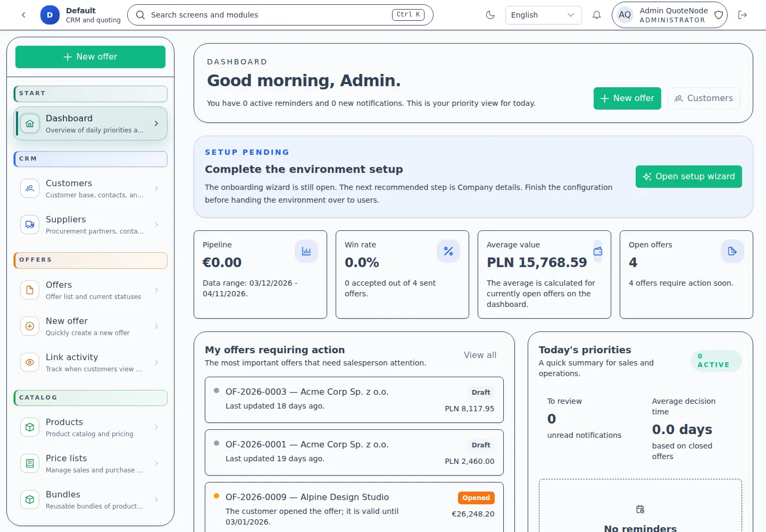Click the Open setup wizard button
The image size is (766, 532).
click(x=688, y=176)
